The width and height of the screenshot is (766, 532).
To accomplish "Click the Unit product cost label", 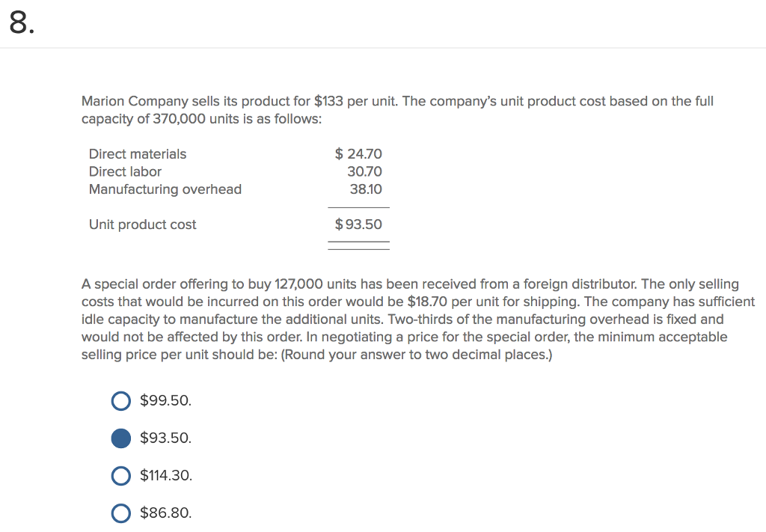I will 142,224.
